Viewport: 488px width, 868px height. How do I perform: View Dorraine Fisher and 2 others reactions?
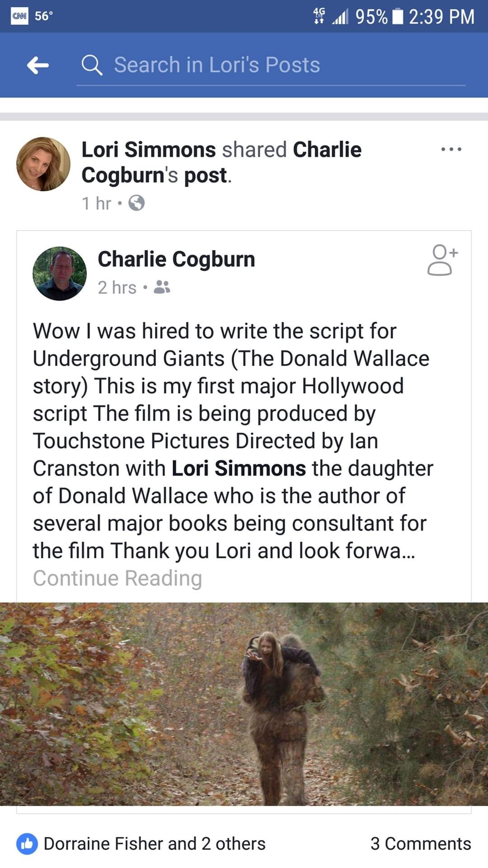point(155,844)
